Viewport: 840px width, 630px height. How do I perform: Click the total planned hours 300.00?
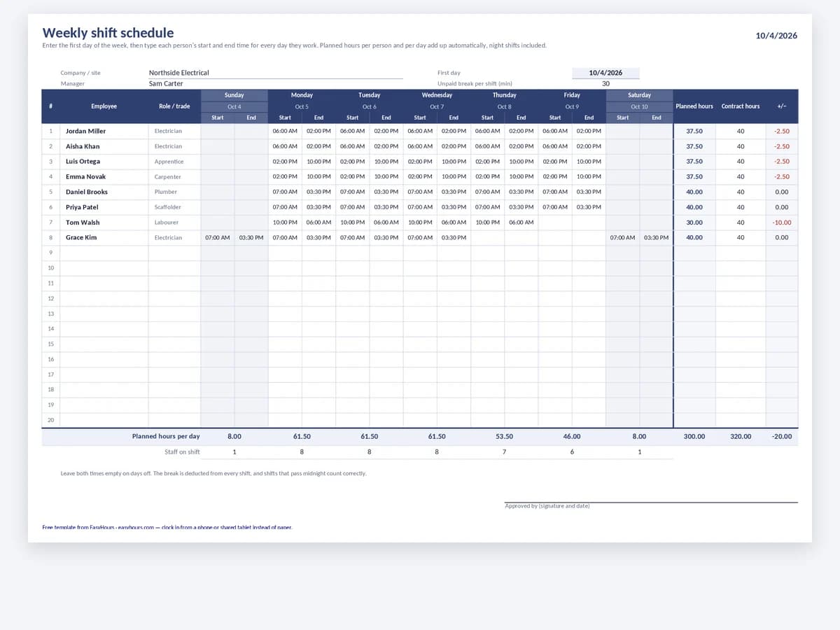coord(694,437)
